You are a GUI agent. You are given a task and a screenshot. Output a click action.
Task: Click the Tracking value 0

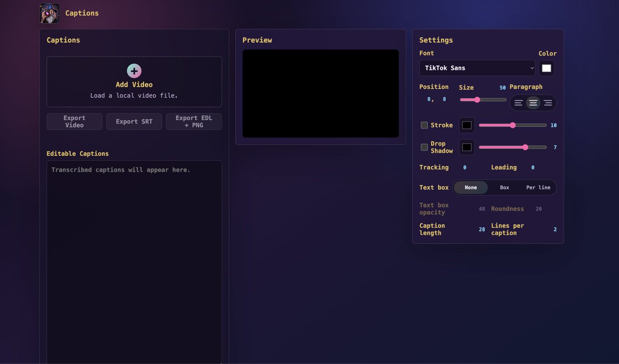click(465, 168)
